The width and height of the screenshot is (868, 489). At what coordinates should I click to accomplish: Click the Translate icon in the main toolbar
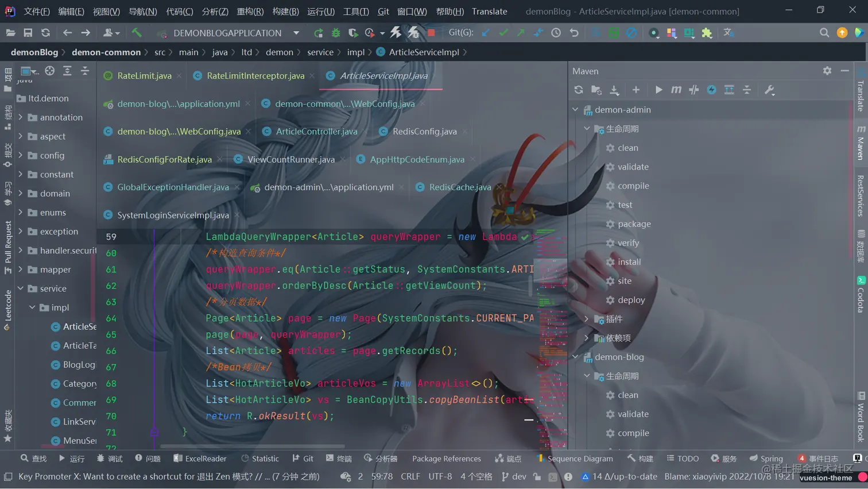728,33
